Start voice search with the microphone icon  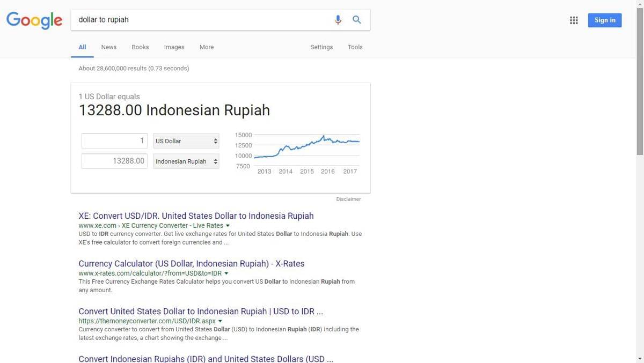[x=338, y=20]
